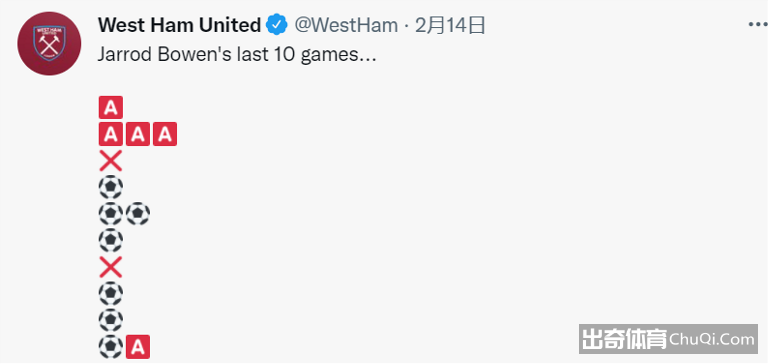Open the tweet's three-dot more options menu
Screen dimensions: 768x364
[x=758, y=24]
